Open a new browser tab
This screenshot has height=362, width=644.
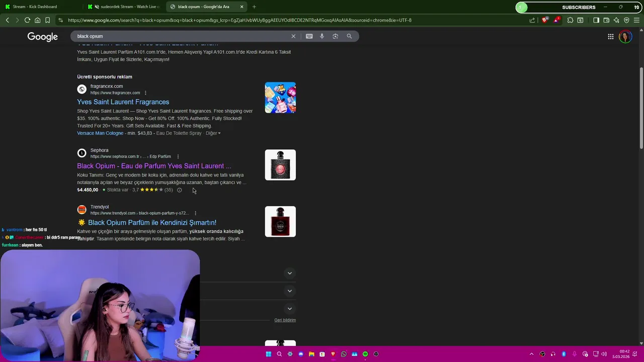click(x=254, y=7)
